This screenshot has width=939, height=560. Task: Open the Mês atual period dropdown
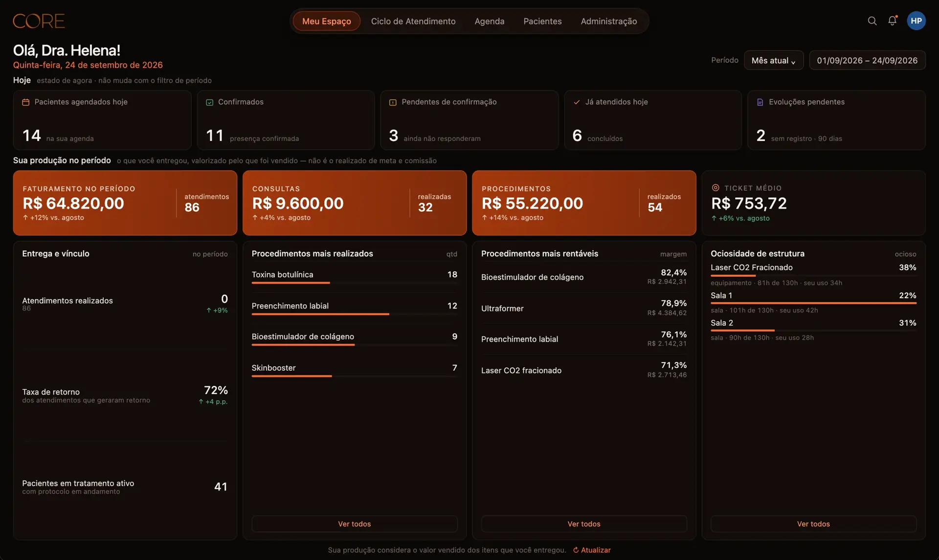[774, 60]
